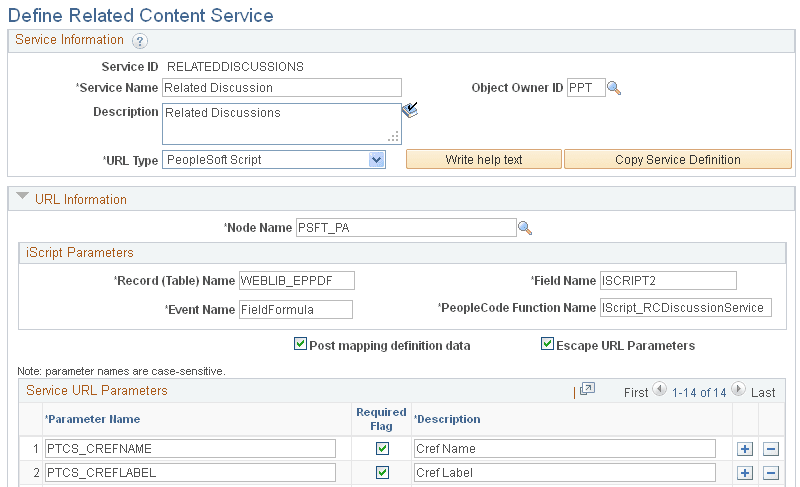Open the Node Name lookup magnifier
800x487 pixels.
click(x=525, y=228)
